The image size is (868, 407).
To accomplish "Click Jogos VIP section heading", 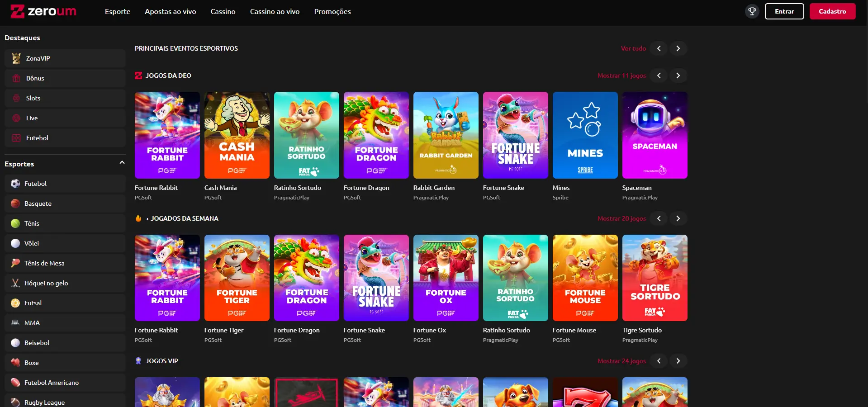I will pyautogui.click(x=162, y=361).
